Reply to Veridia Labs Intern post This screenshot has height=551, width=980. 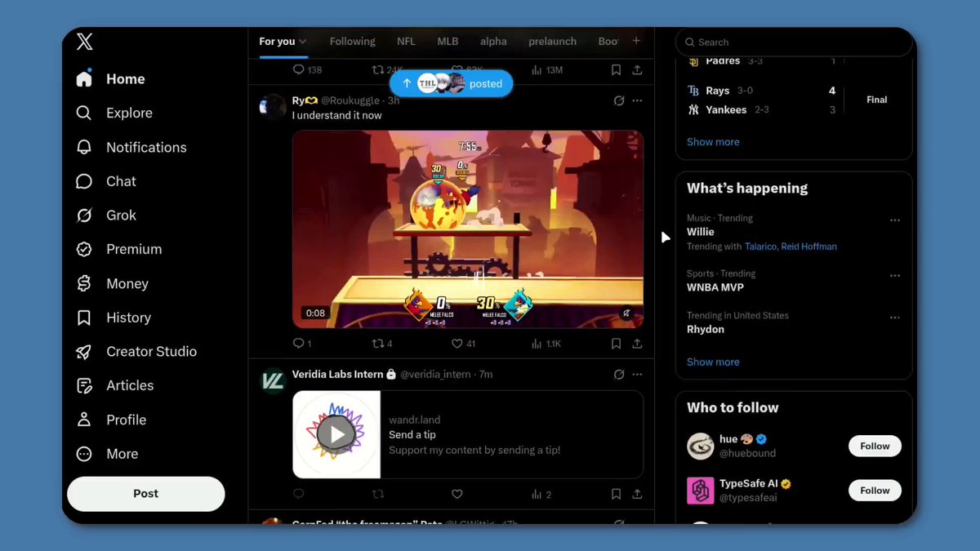tap(299, 494)
